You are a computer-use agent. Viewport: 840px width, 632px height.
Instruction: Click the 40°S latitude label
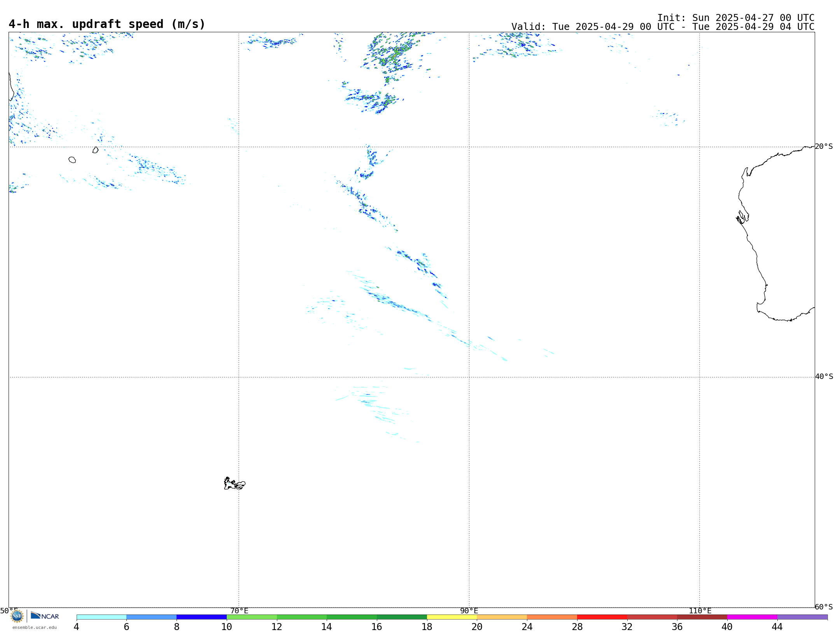[x=824, y=377]
